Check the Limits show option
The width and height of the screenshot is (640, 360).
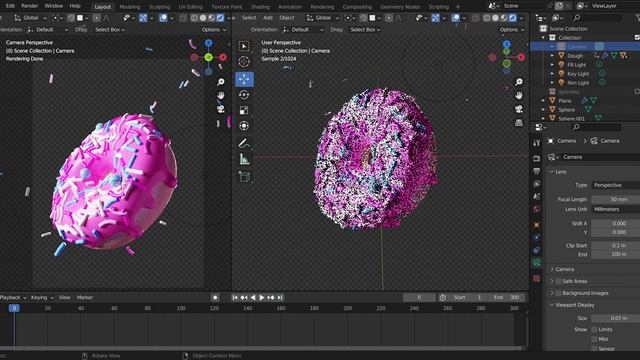(x=594, y=329)
